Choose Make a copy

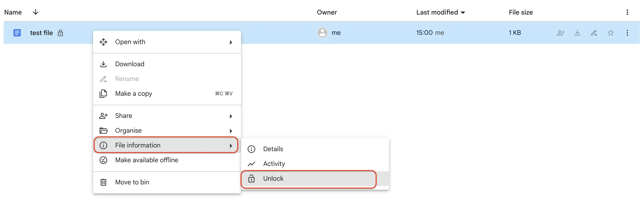(x=167, y=93)
